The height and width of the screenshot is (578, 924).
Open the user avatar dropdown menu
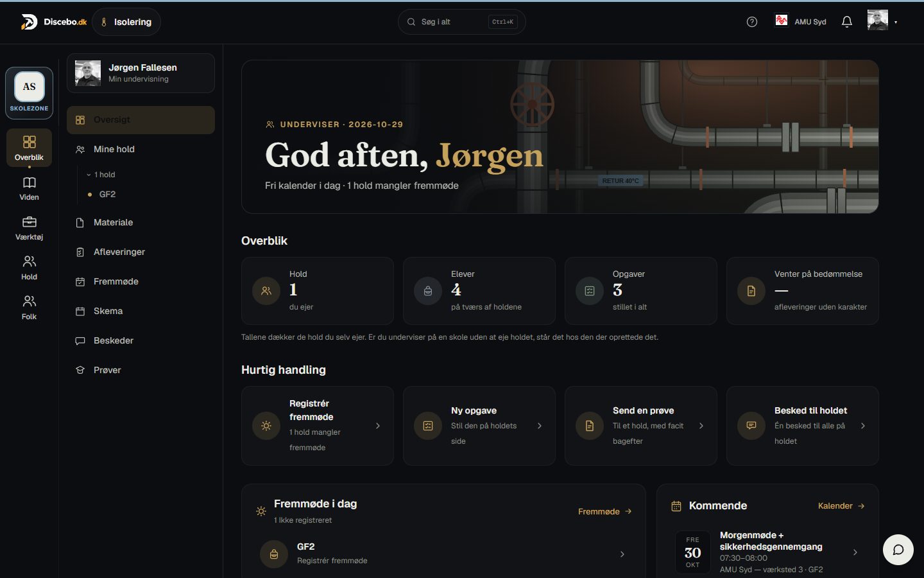point(882,21)
